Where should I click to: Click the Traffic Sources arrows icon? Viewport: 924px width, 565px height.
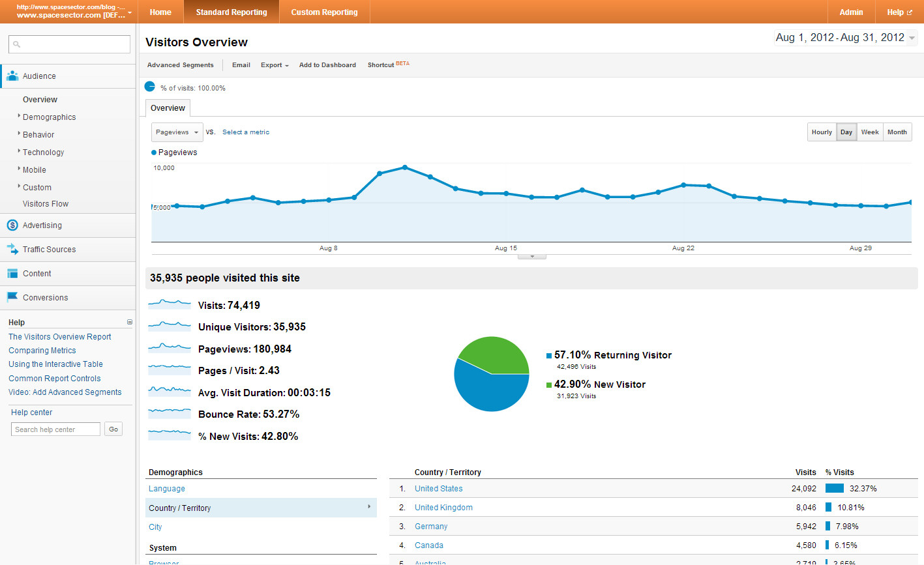click(12, 249)
